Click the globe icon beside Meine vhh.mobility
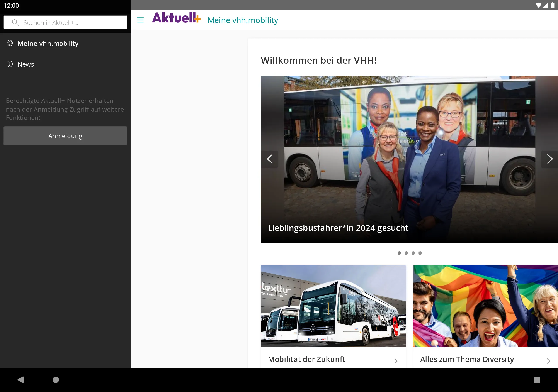The image size is (558, 392). pos(10,43)
